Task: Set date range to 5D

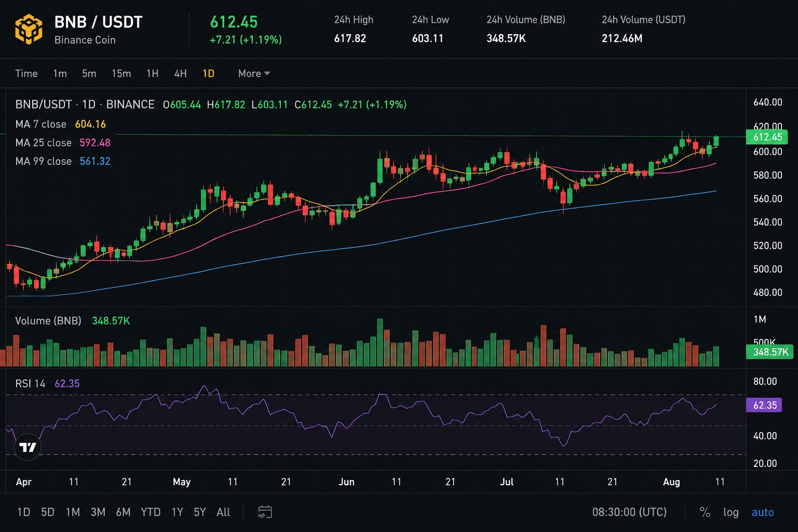Action: pyautogui.click(x=47, y=512)
